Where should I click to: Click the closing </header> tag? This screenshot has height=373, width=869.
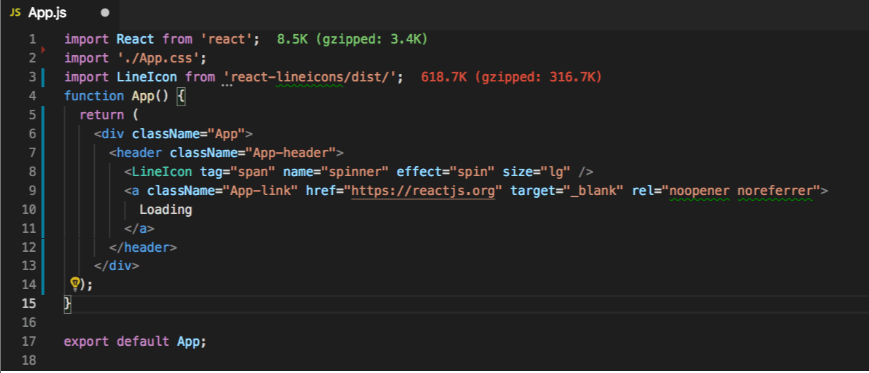pos(143,247)
